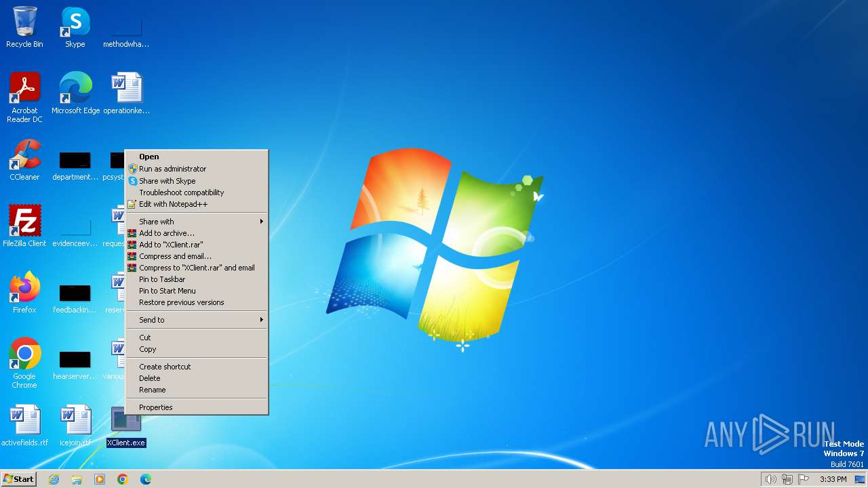
Task: Choose Open in the context menu
Action: pyautogui.click(x=197, y=157)
